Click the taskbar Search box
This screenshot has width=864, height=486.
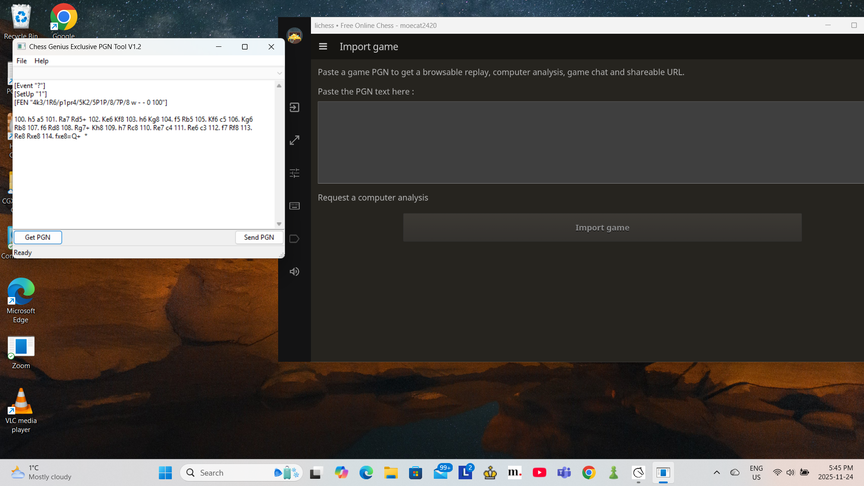click(x=241, y=473)
